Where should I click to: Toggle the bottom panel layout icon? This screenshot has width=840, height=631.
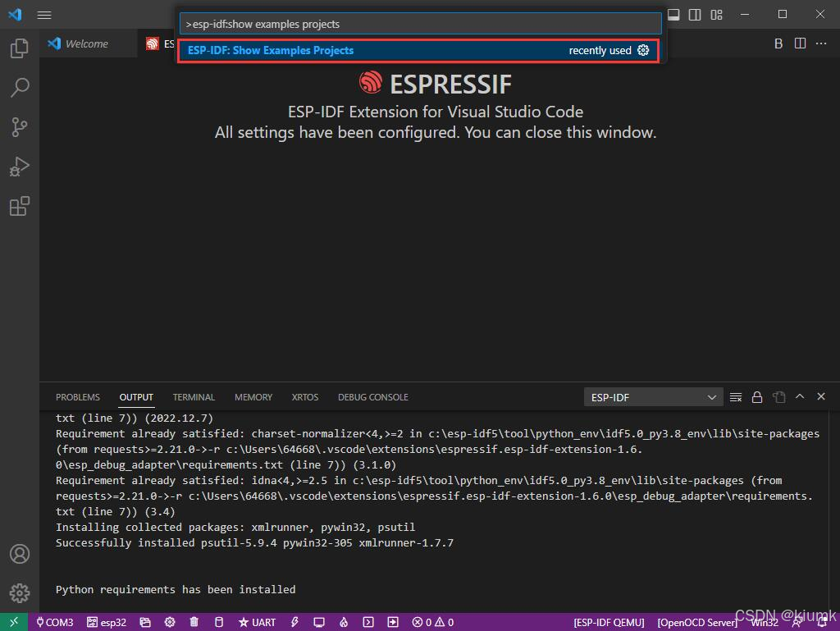tap(673, 15)
